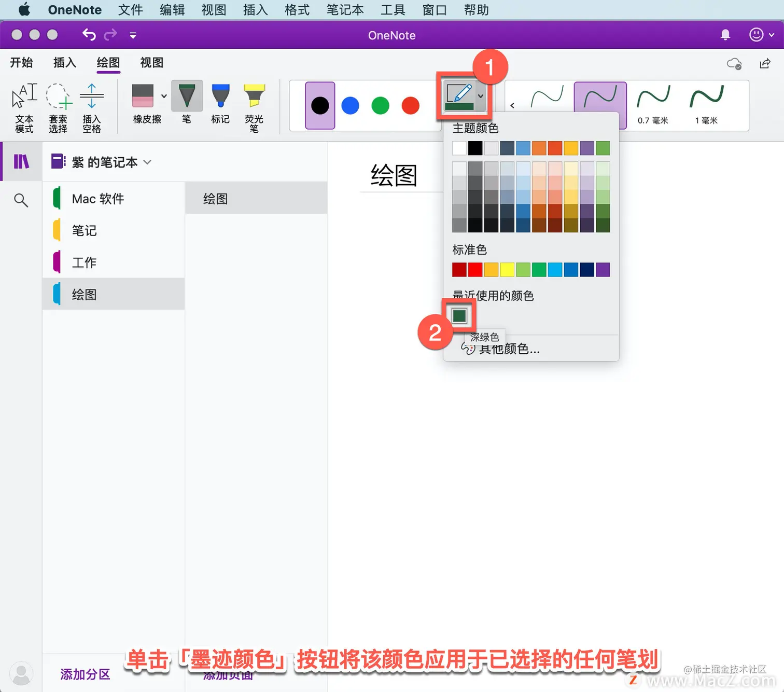
Task: Click the cloud sync status icon
Action: (x=734, y=63)
